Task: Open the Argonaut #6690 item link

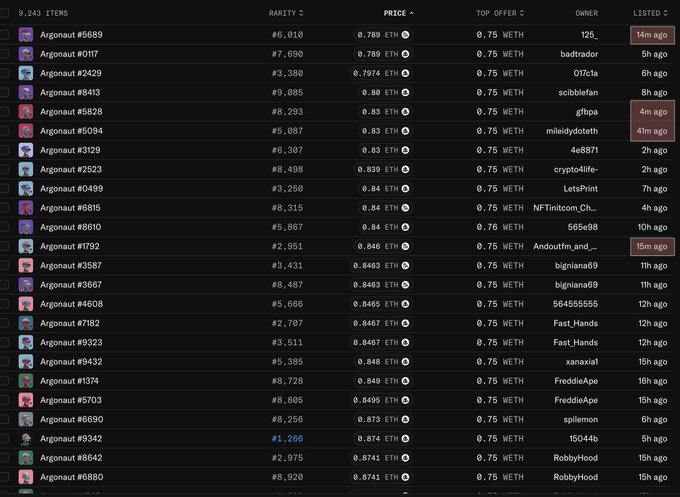Action: pyautogui.click(x=72, y=419)
